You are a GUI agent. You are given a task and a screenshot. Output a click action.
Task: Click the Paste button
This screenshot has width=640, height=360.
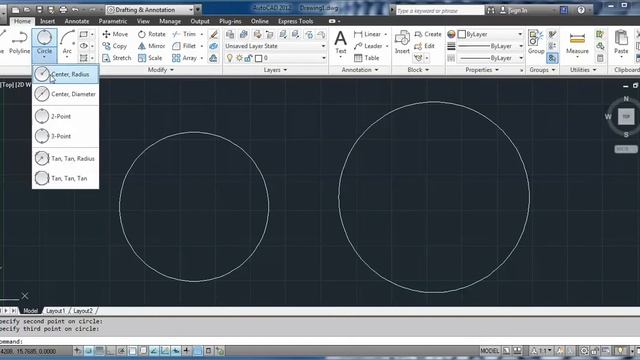click(x=621, y=42)
